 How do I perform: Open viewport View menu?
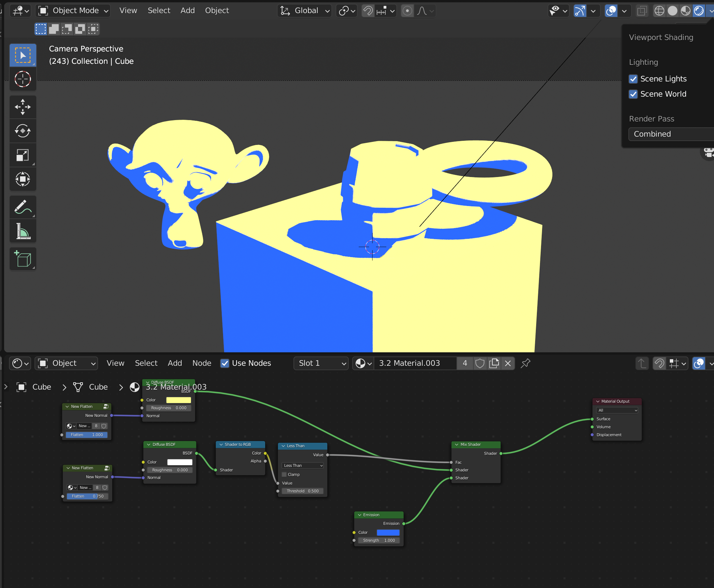tap(128, 11)
